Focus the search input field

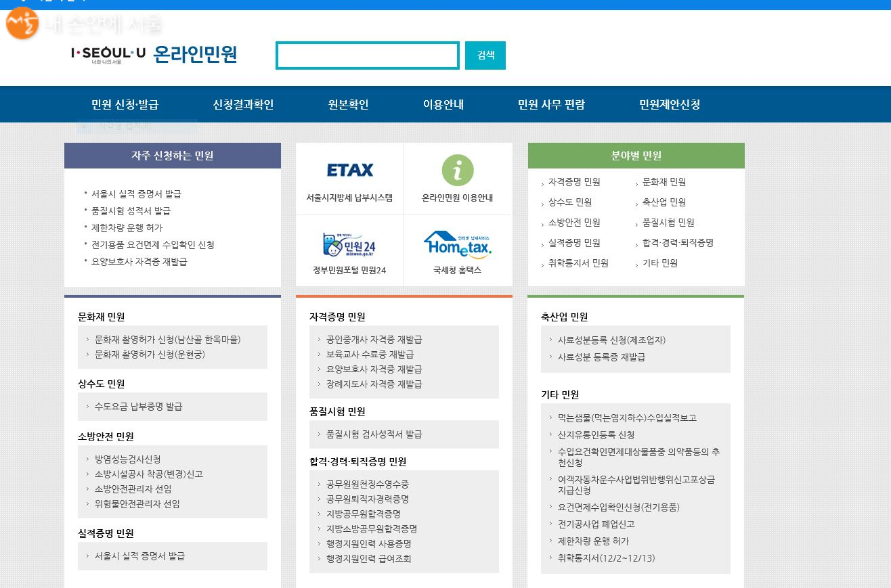pos(368,55)
